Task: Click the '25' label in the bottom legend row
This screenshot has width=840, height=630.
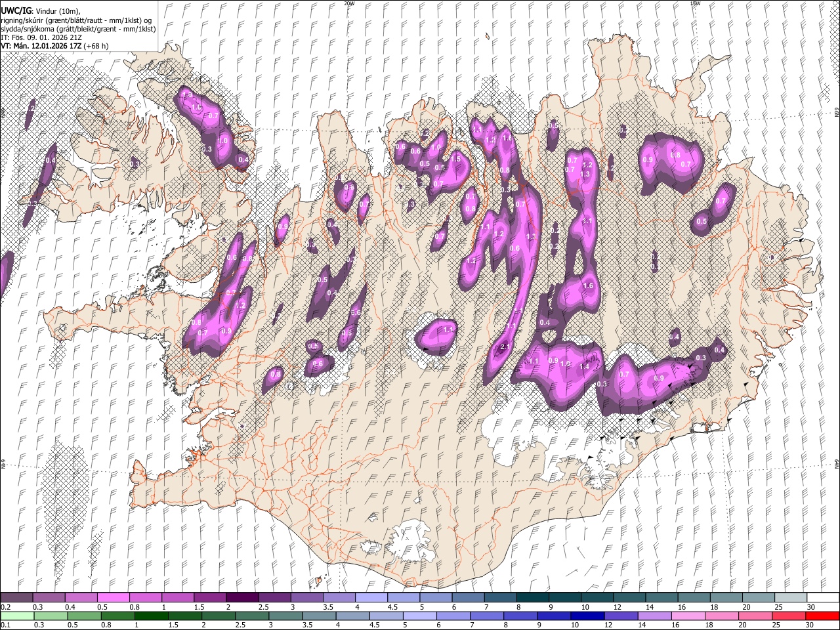Action: 778,625
